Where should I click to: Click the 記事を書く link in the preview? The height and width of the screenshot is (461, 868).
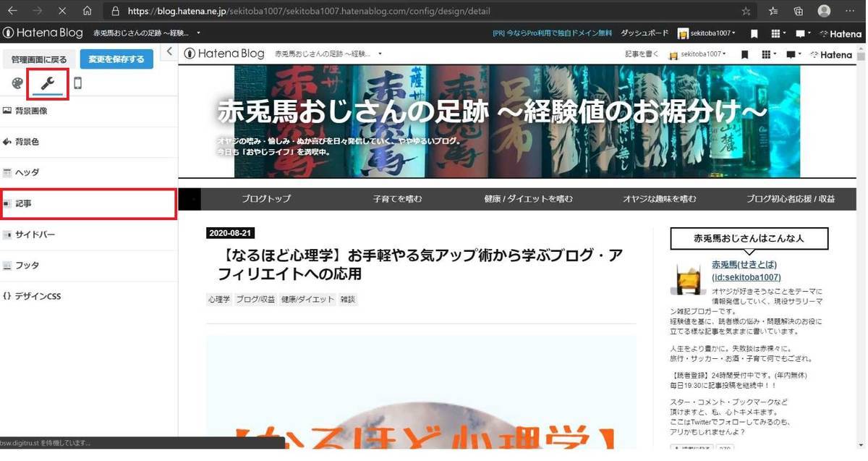click(x=642, y=54)
